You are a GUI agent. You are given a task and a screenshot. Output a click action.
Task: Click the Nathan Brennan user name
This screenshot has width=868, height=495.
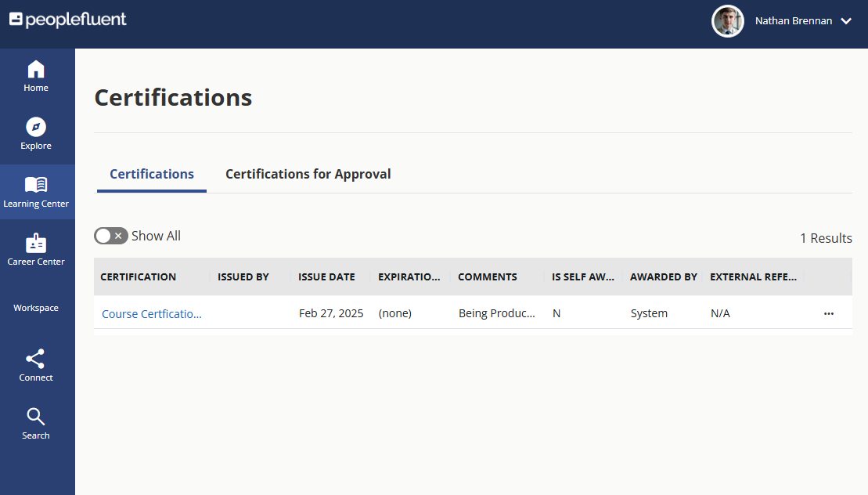tap(794, 21)
